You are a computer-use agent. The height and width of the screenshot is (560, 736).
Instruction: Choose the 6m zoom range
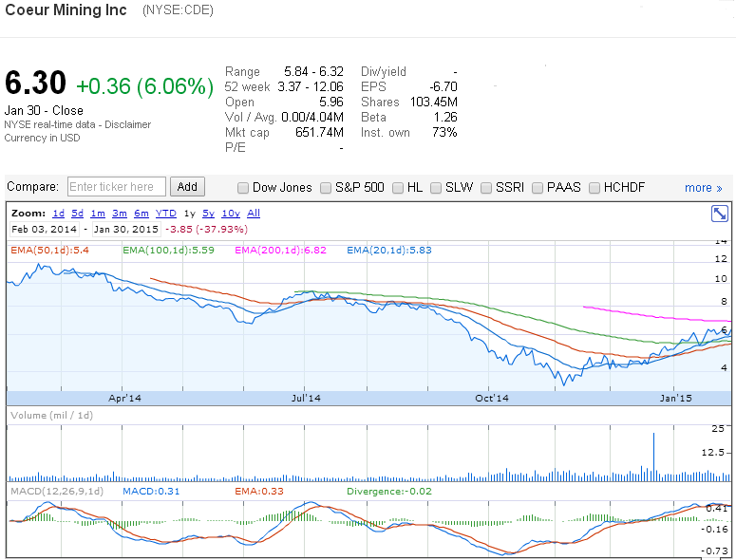[x=142, y=214]
